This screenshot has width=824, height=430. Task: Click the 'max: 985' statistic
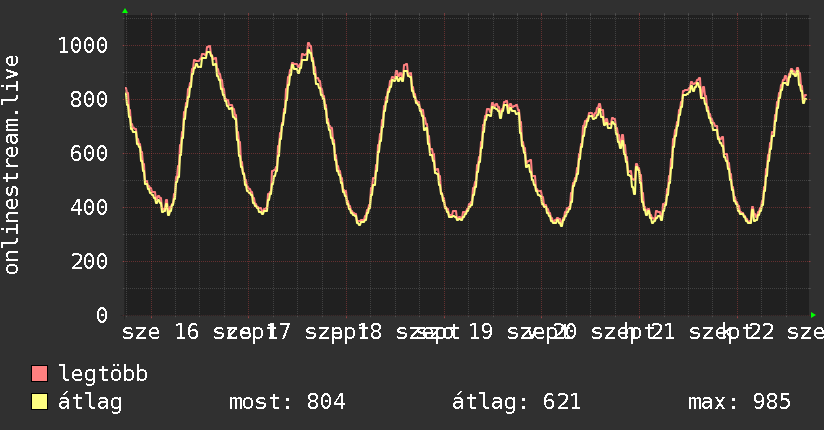coord(739,402)
